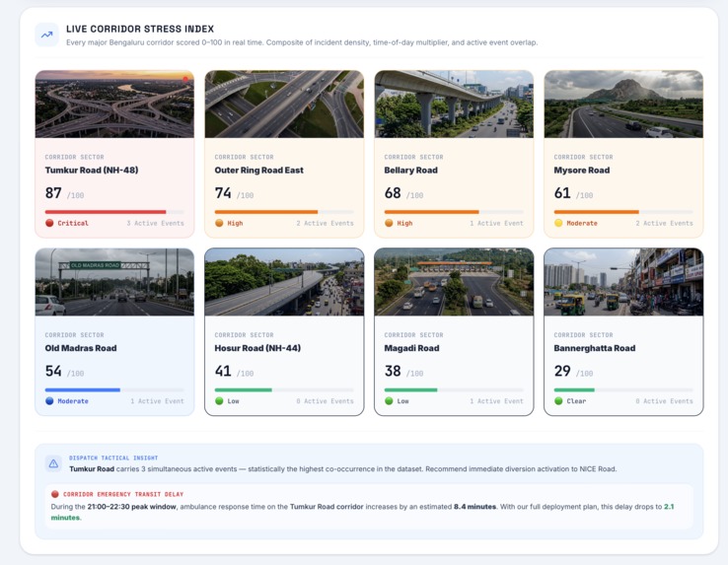This screenshot has height=565, width=728.
Task: Open the Bellary Road metro viaduct photo
Action: click(x=454, y=104)
